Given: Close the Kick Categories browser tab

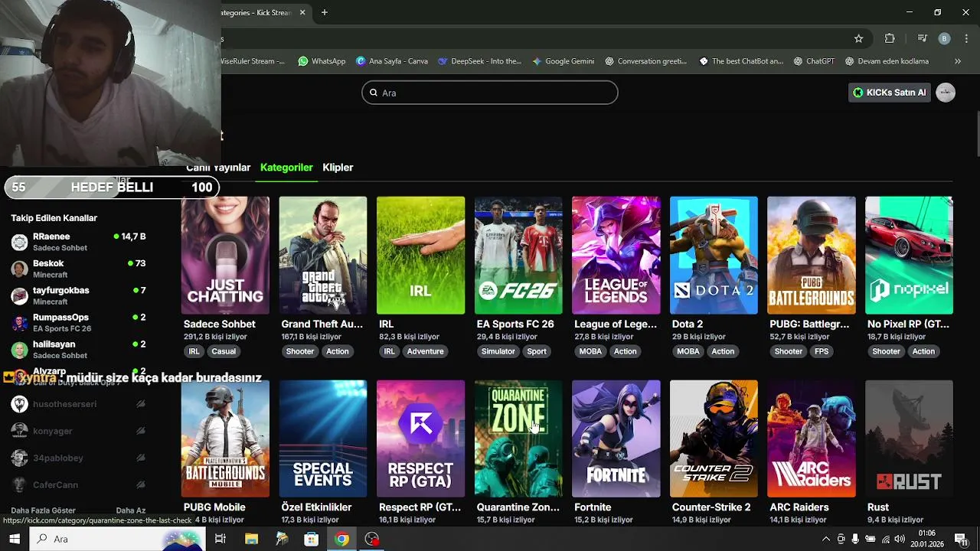Looking at the screenshot, I should (302, 12).
